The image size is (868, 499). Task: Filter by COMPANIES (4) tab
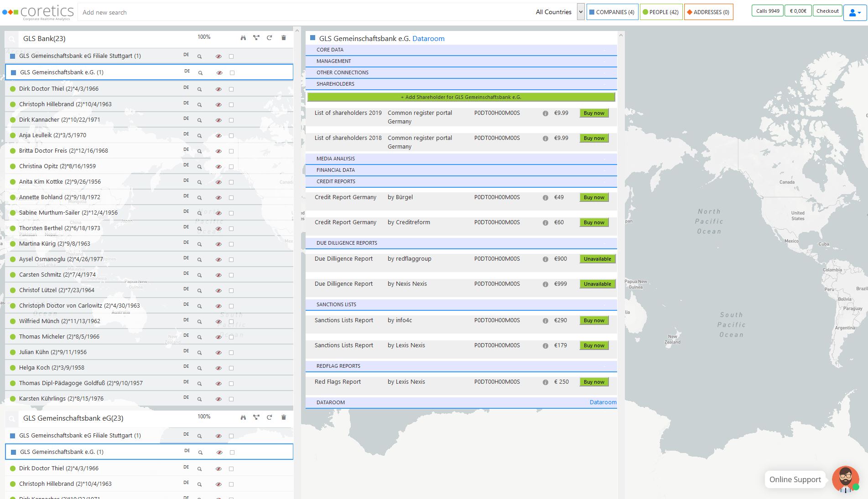[612, 12]
